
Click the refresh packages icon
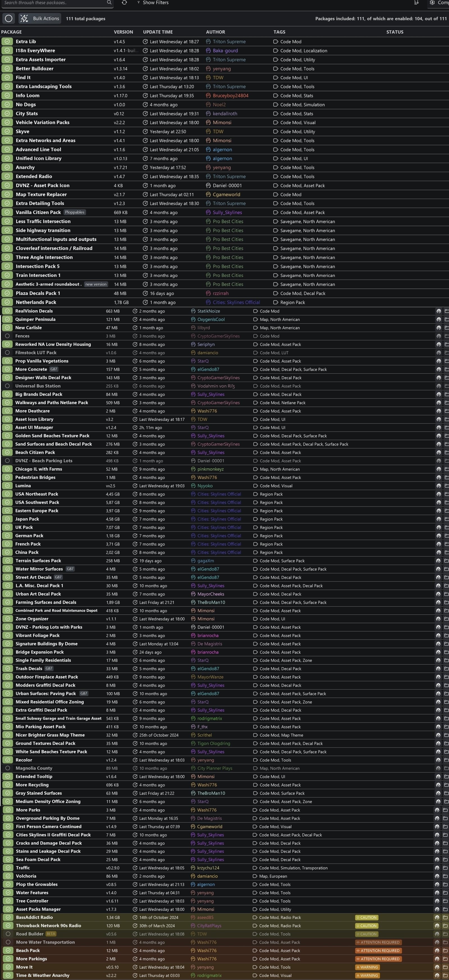(124, 3)
